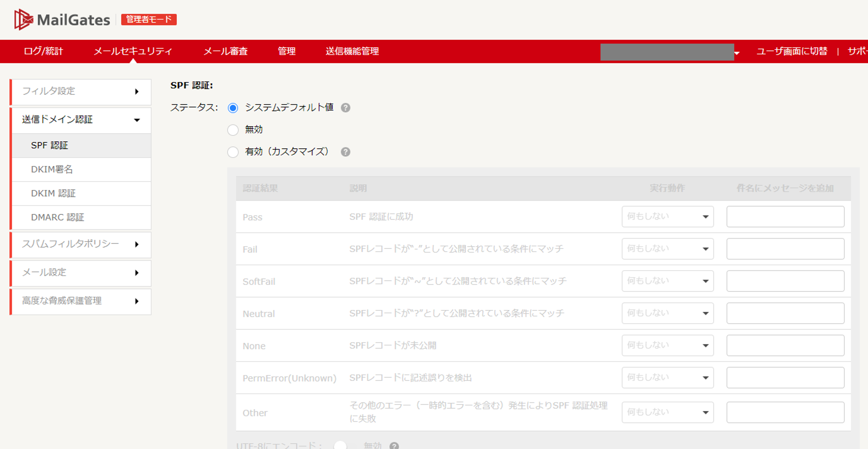Click help icon next to UTF-8 encode setting

point(394,446)
